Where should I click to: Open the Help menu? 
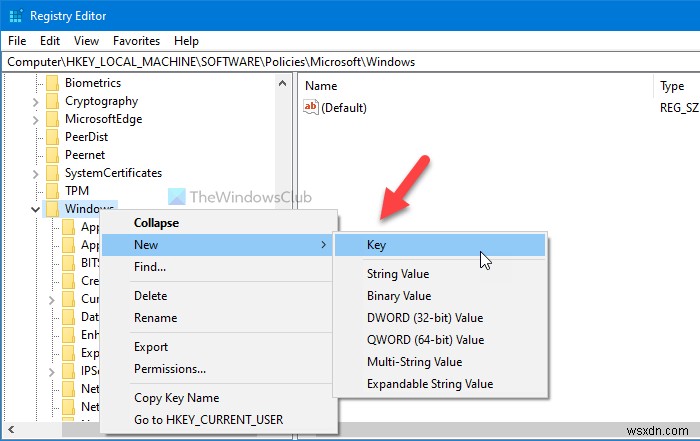(x=186, y=41)
